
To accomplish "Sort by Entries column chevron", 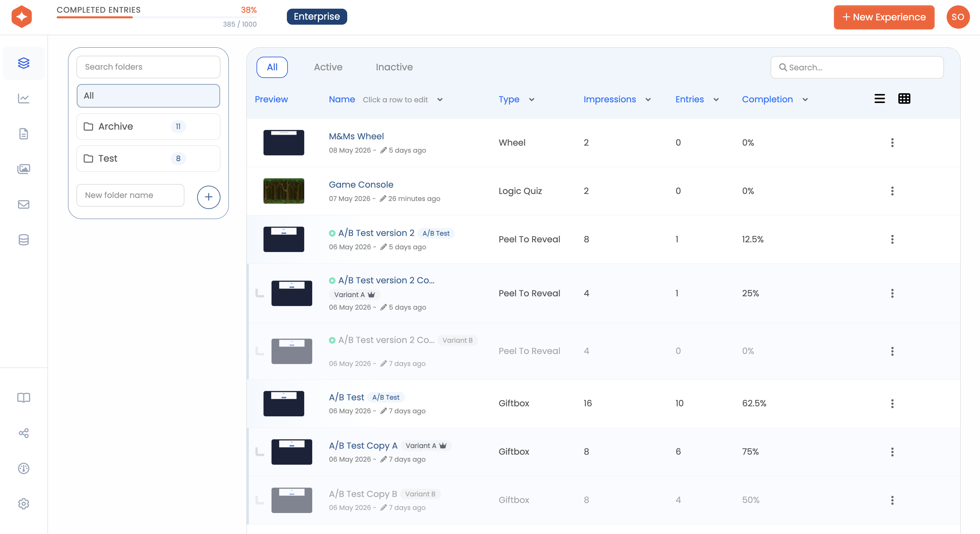I will 715,100.
